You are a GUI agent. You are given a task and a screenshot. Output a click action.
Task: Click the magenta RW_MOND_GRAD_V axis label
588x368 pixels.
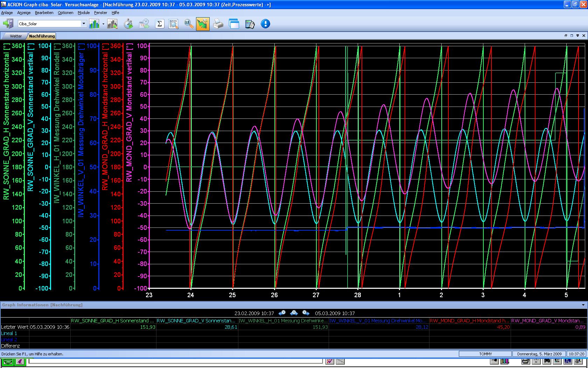129,112
